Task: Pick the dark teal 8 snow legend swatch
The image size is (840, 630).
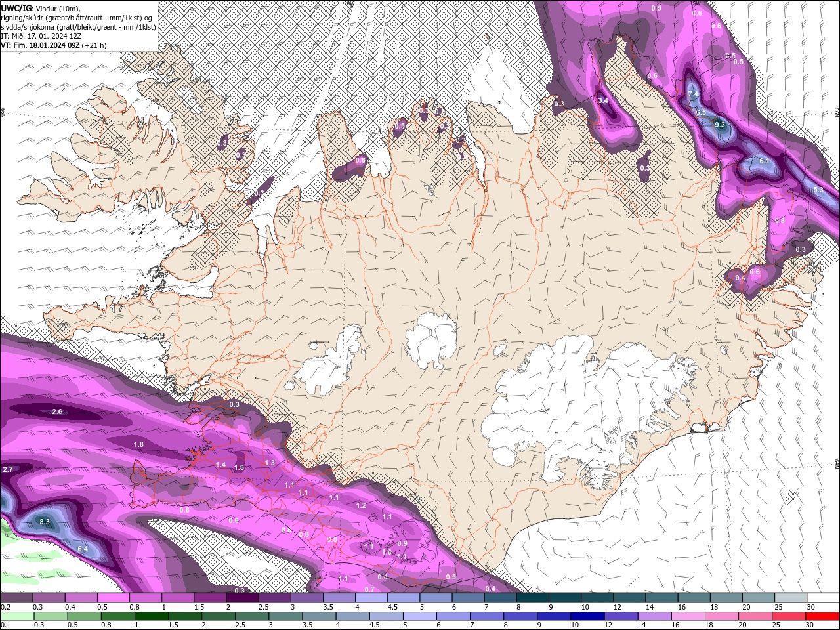Action: point(533,598)
